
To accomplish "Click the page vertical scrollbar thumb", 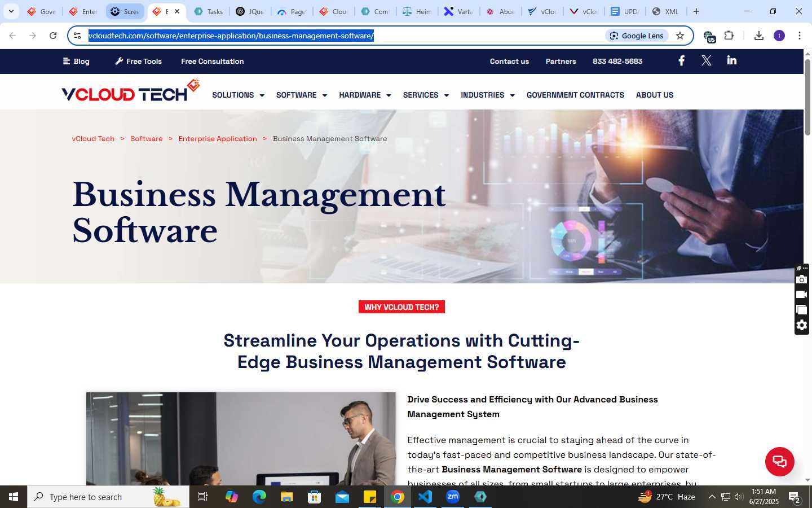I will click(x=807, y=97).
